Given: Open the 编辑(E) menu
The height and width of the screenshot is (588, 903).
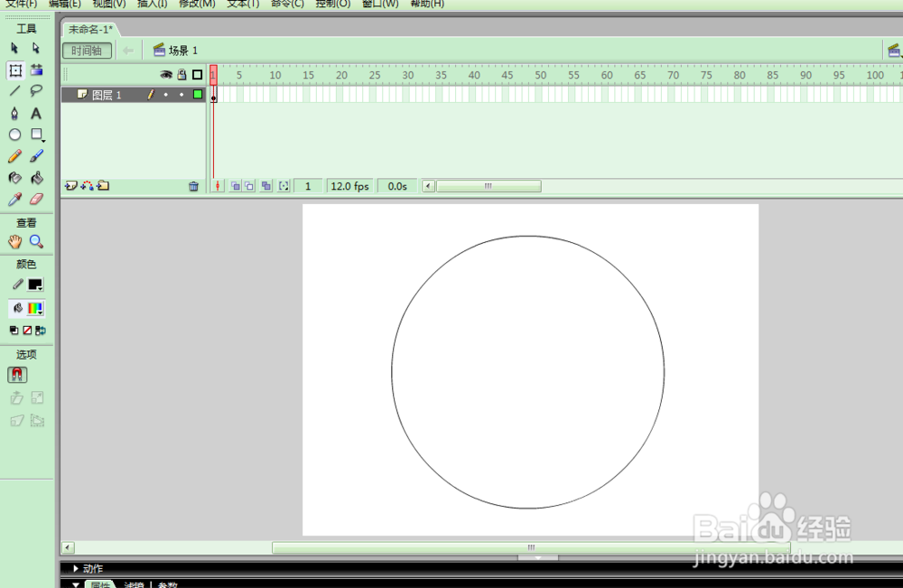Looking at the screenshot, I should [64, 4].
